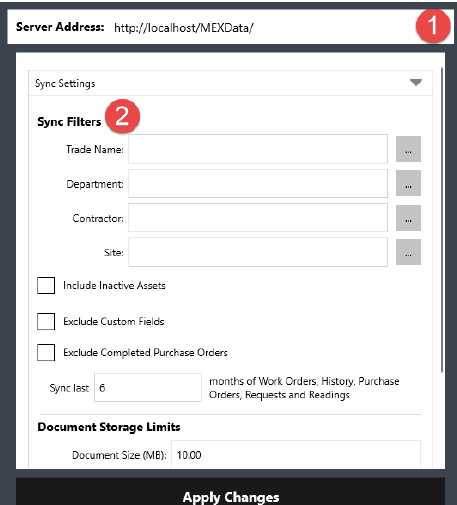Open the Trade Name lookup ellipsis button
This screenshot has width=457, height=505.
click(408, 149)
